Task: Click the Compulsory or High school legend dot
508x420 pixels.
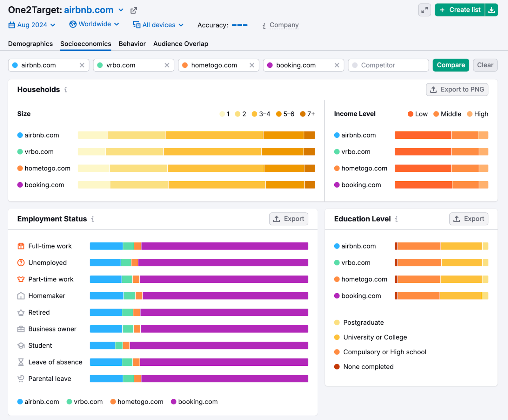Action: click(337, 352)
